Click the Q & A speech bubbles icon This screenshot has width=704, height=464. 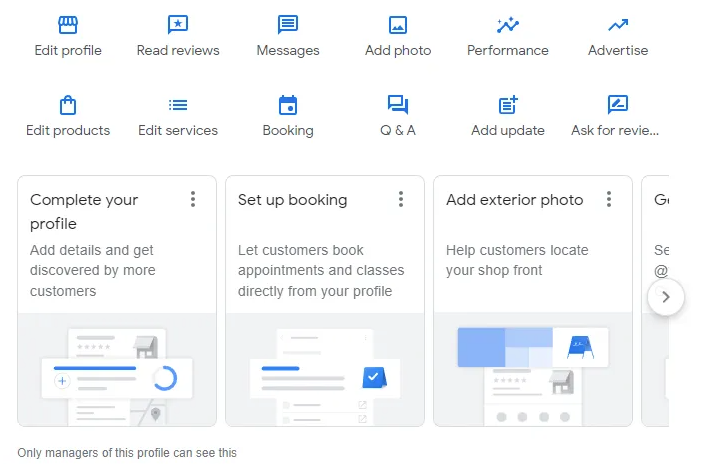[398, 105]
